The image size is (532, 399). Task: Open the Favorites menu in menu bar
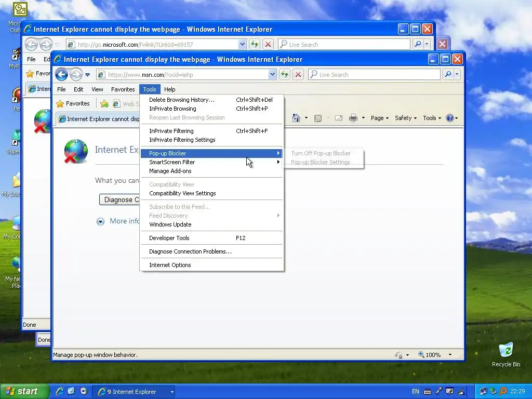click(x=123, y=89)
